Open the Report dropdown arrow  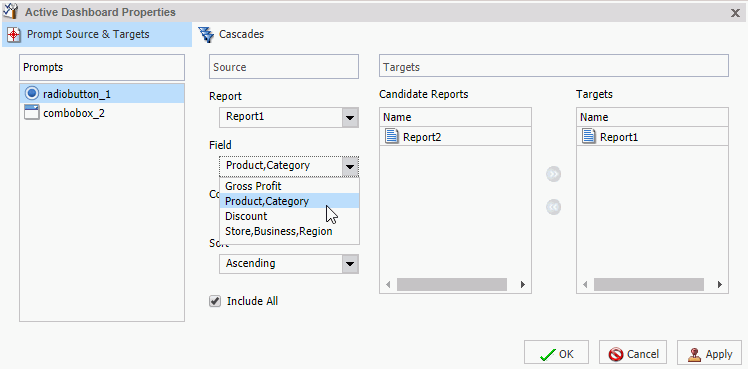click(350, 117)
